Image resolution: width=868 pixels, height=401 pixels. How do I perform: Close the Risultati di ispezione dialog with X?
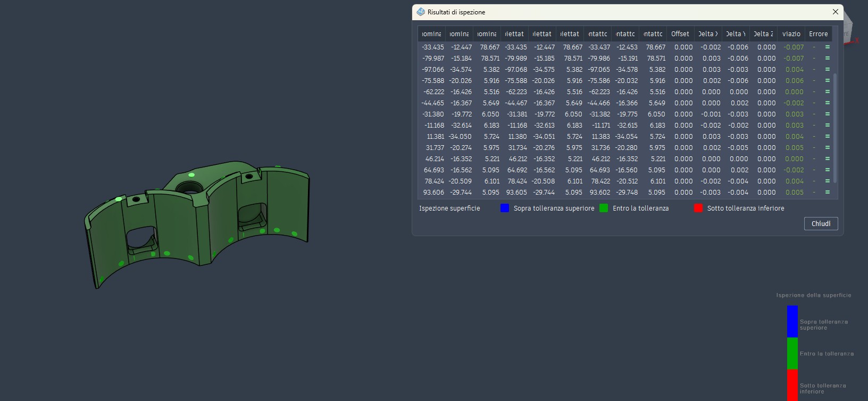(835, 12)
